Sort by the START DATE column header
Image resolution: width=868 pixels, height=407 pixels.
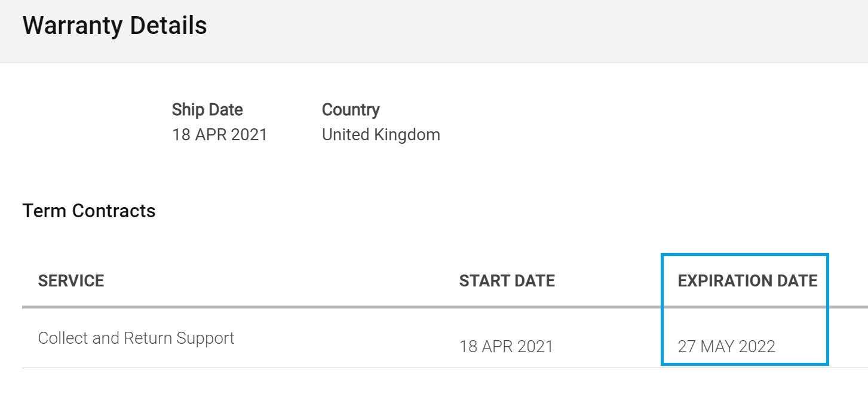(x=507, y=281)
